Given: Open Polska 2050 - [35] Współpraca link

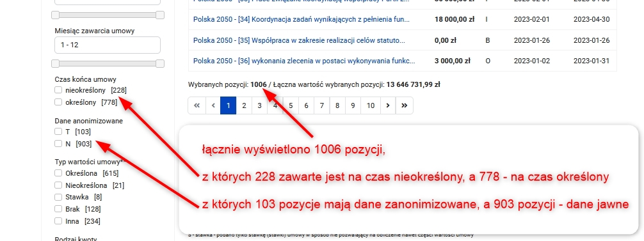Looking at the screenshot, I should (x=298, y=40).
